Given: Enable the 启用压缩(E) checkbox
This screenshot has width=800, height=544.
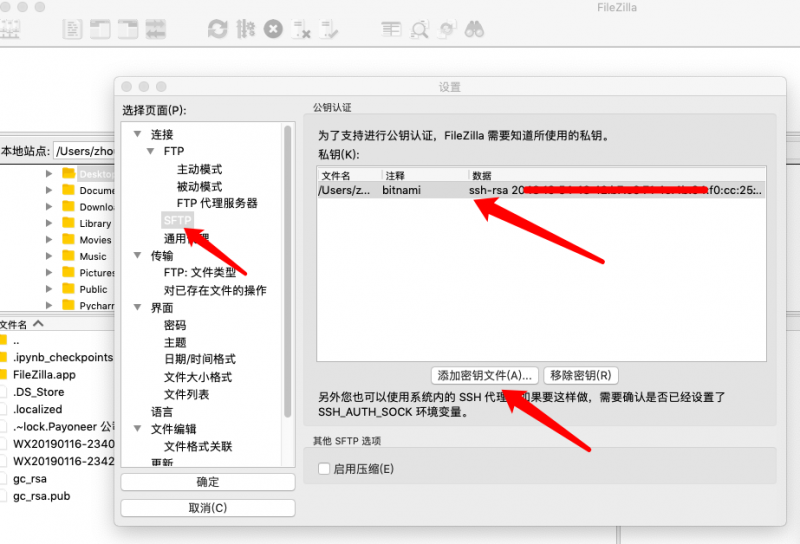Looking at the screenshot, I should [x=324, y=468].
